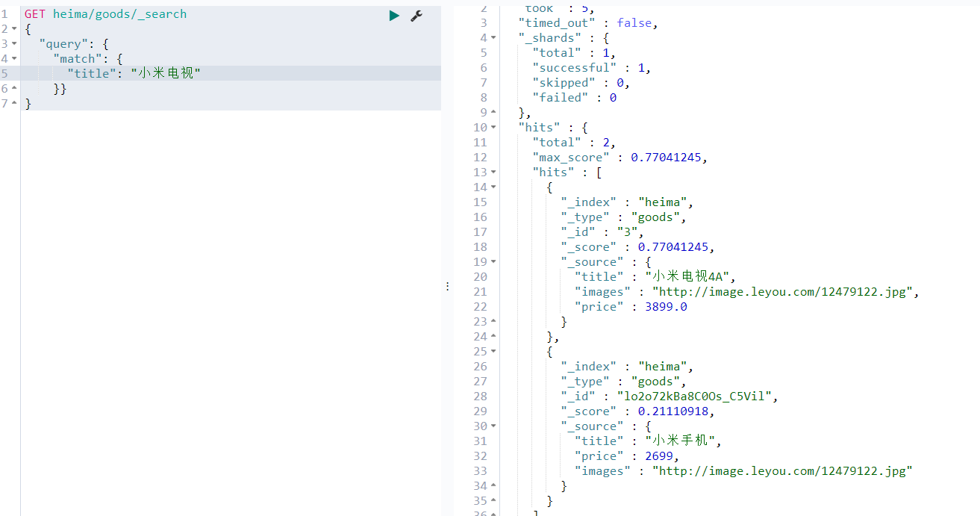The image size is (980, 516).
Task: Click "_score" : 0.77041245 on line 18
Action: click(x=637, y=246)
